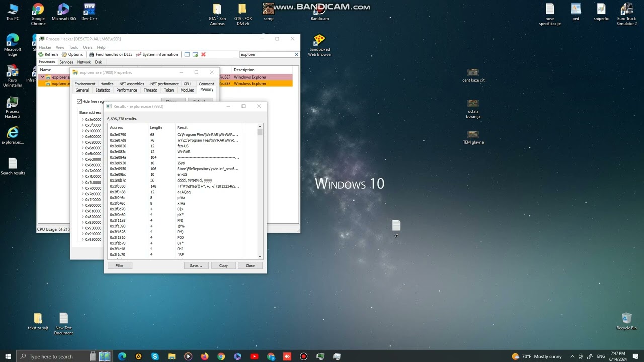Image resolution: width=644 pixels, height=362 pixels.
Task: Open the Modules tab in Properties
Action: point(187,90)
